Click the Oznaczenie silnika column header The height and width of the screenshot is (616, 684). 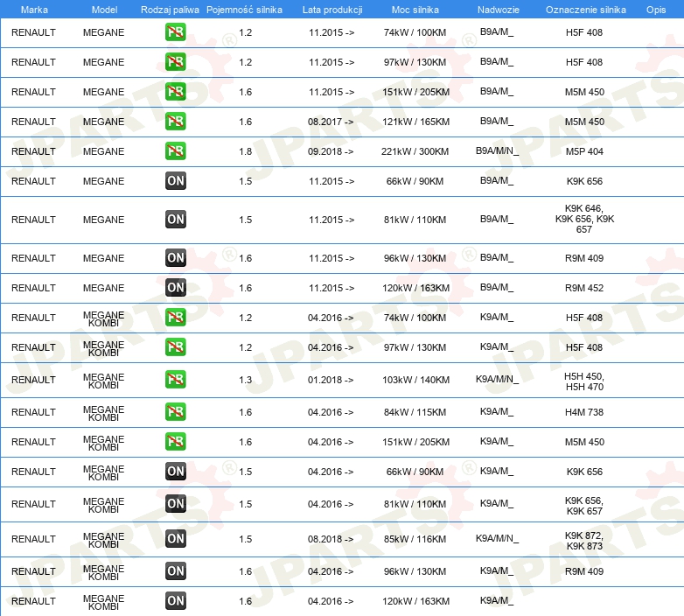[585, 10]
